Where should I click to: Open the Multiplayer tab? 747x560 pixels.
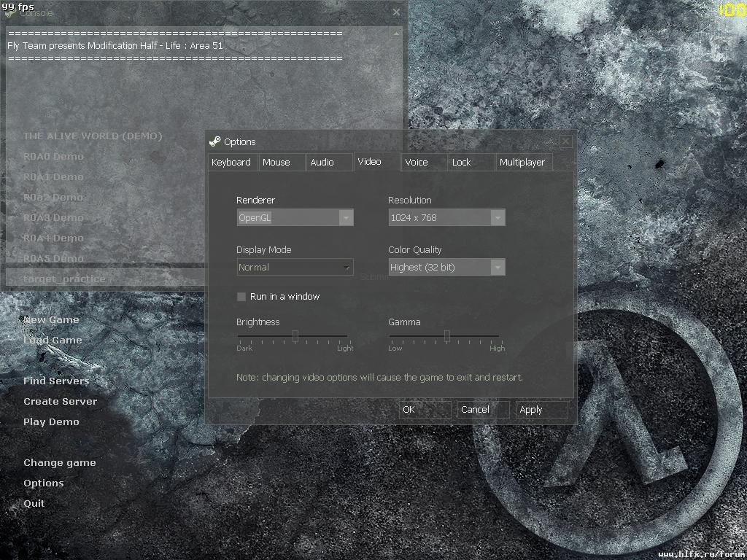(523, 162)
